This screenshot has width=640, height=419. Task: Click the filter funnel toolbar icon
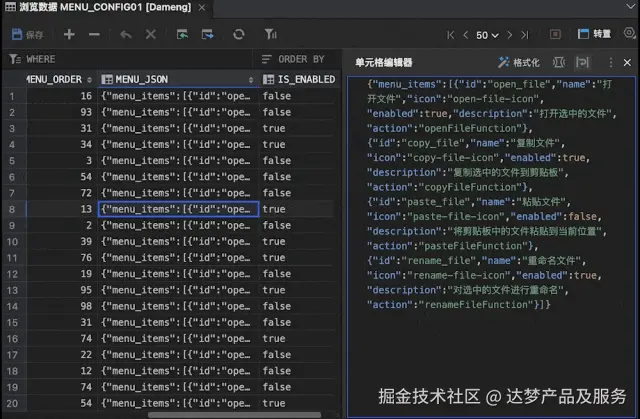click(x=270, y=35)
